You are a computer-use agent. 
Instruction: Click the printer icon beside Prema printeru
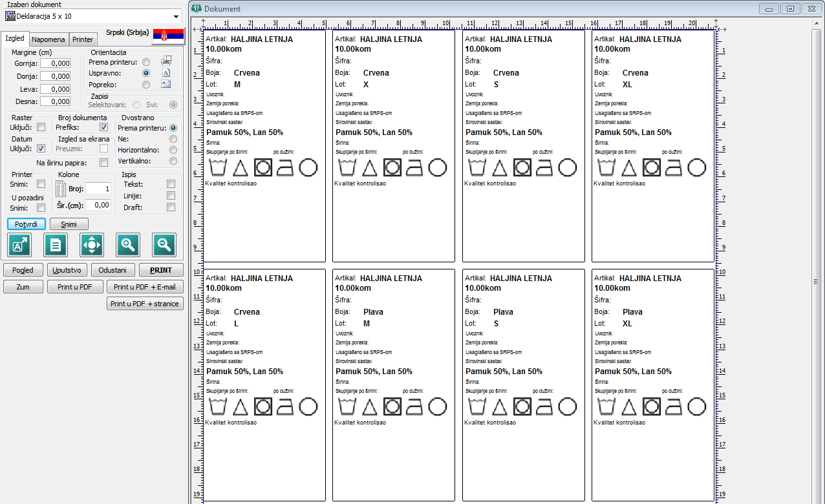point(166,61)
